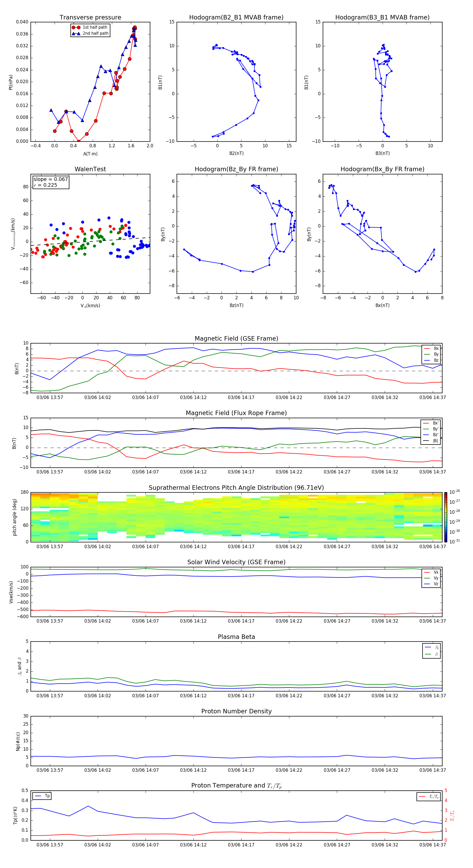
Task: Click the "Magnetic Field (GSE Frame)" title
Action: click(x=236, y=339)
